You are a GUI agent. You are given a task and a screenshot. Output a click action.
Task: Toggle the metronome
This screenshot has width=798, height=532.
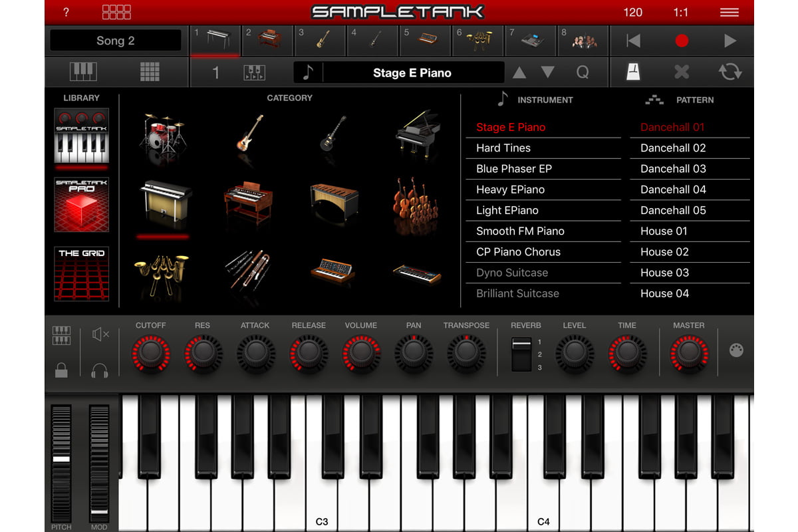tap(633, 72)
